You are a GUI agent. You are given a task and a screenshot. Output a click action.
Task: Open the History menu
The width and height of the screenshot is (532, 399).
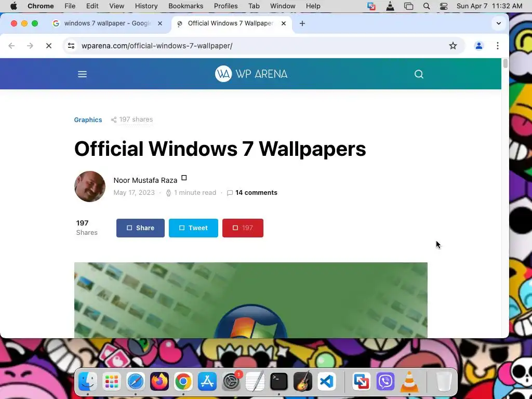click(x=146, y=6)
